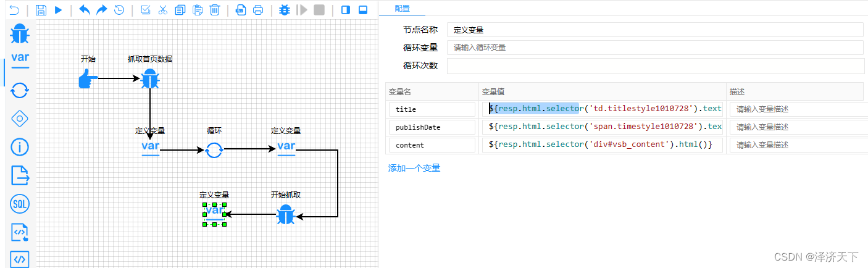Click the gray stop square icon
This screenshot has width=868, height=268.
319,10
